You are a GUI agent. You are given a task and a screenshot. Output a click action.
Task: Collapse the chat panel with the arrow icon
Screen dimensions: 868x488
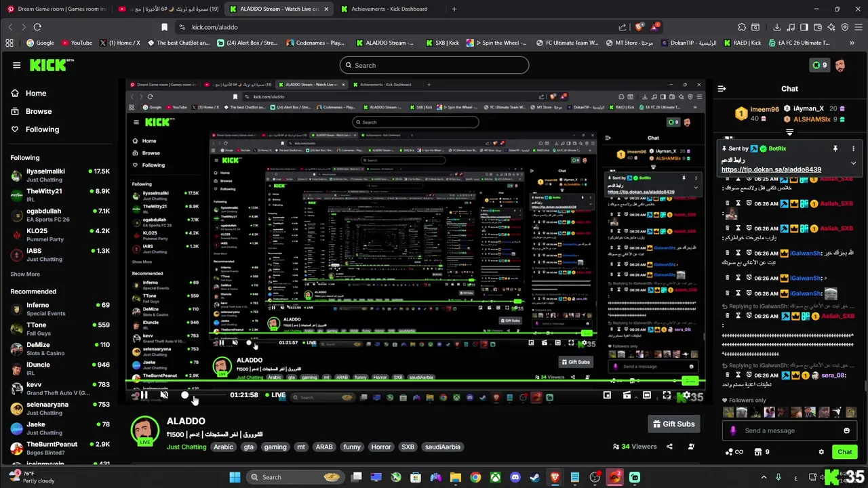pos(722,89)
